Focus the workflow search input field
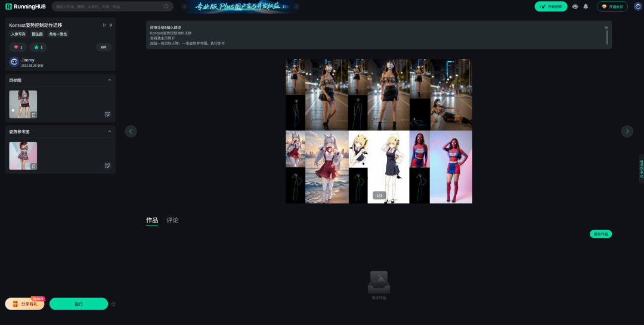This screenshot has height=325, width=644. (x=112, y=7)
